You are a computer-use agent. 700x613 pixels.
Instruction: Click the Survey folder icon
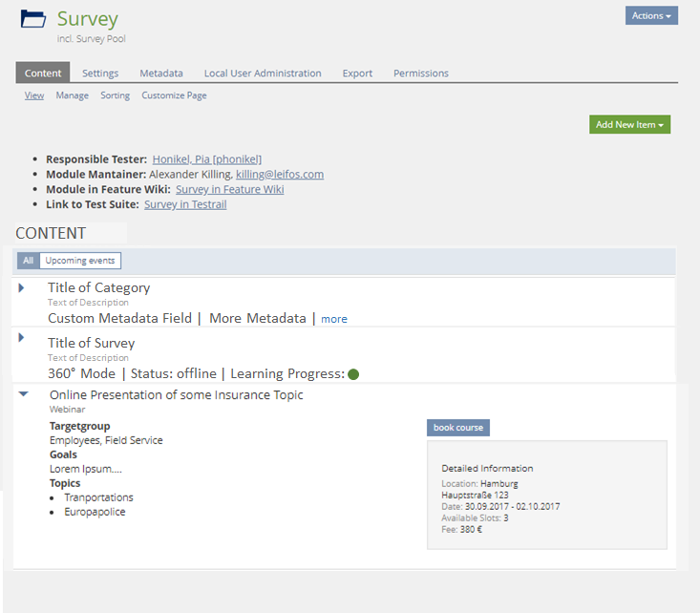pyautogui.click(x=32, y=18)
